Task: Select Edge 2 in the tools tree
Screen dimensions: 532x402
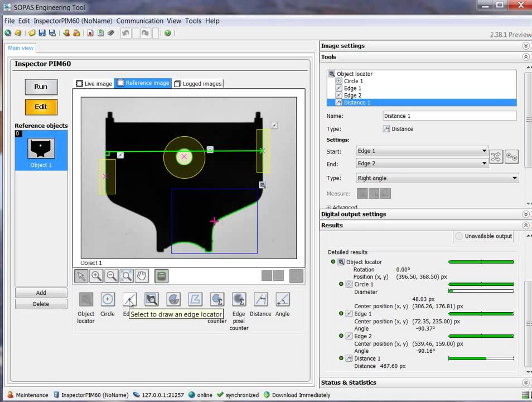Action: pos(352,95)
